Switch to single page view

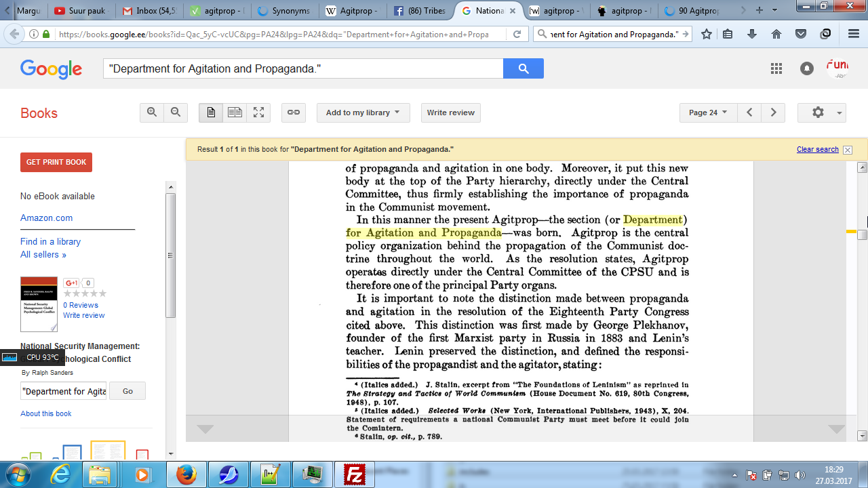click(211, 113)
